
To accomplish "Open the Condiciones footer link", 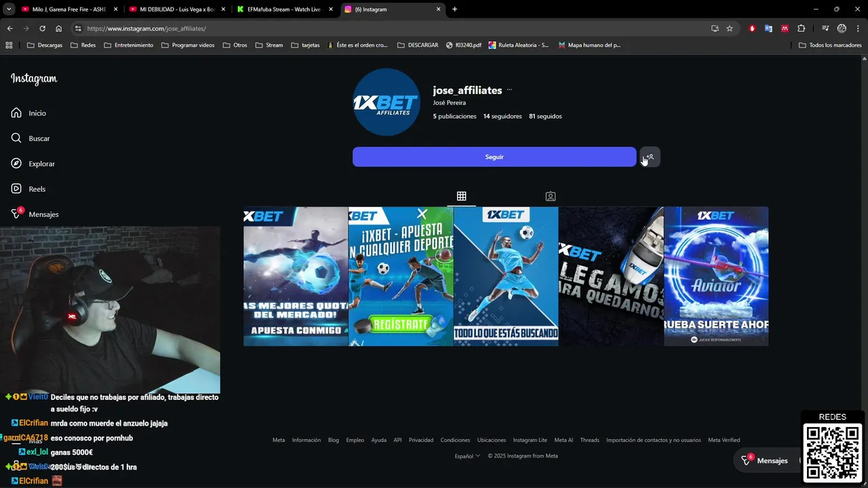I will [455, 440].
